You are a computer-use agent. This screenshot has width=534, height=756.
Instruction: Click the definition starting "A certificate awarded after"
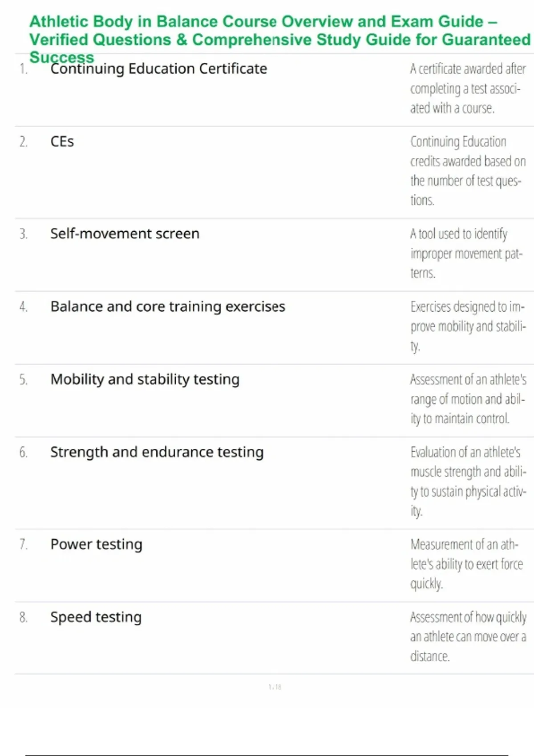(x=467, y=88)
